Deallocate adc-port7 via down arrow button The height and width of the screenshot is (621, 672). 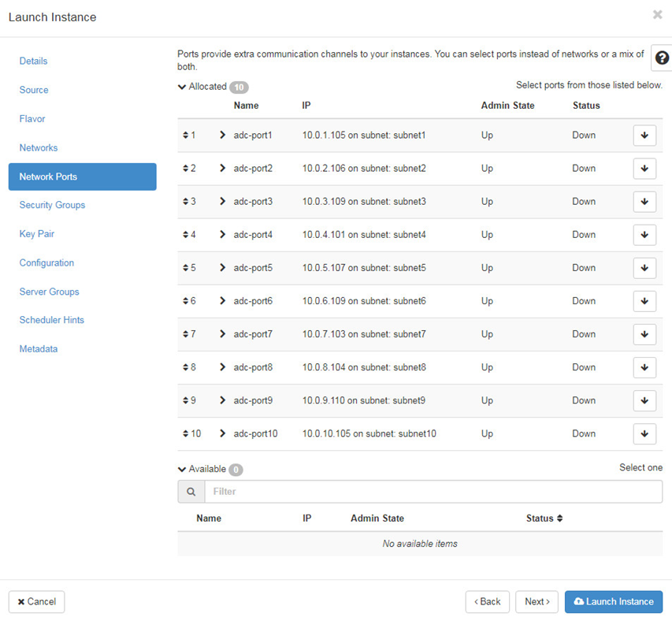pos(644,334)
